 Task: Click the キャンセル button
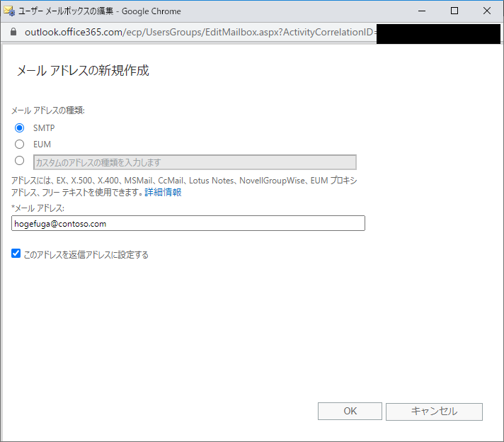tap(434, 412)
